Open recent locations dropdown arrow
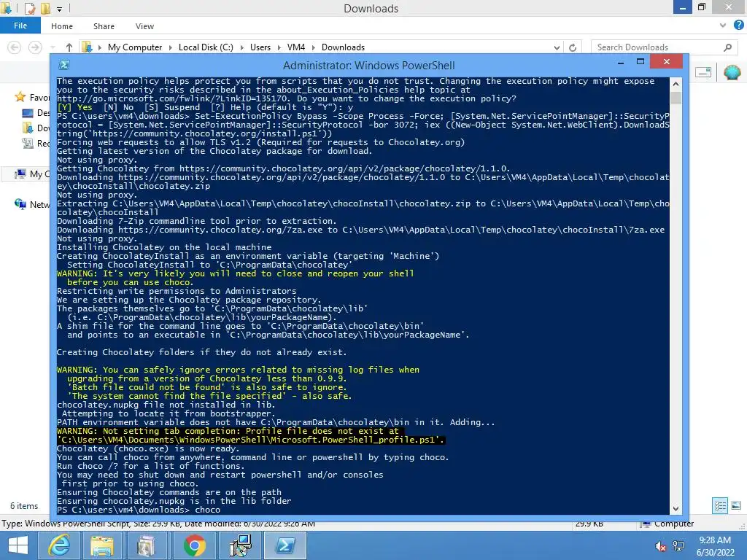 click(53, 47)
